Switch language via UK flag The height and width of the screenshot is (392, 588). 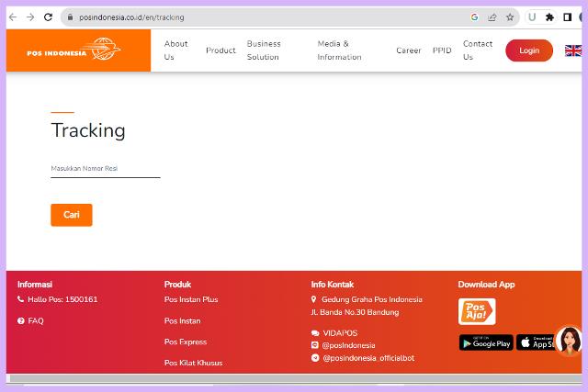(573, 50)
